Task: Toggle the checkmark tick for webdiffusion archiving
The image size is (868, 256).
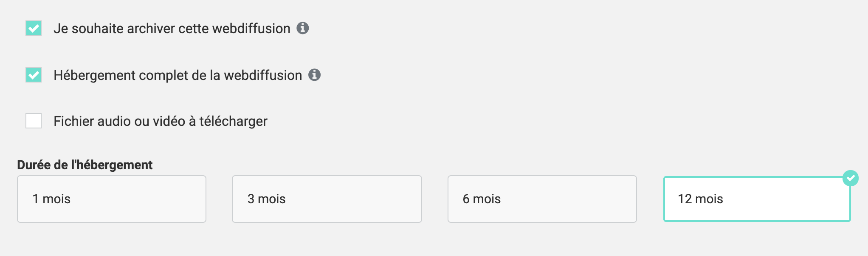Action: 34,28
